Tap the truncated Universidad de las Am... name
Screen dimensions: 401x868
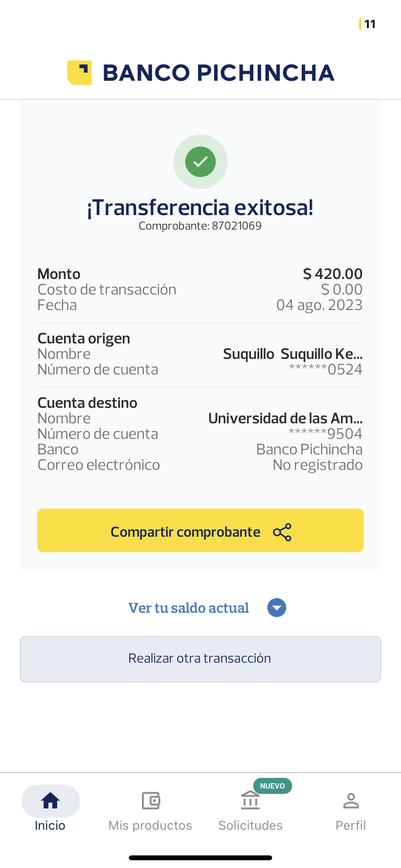coord(285,418)
